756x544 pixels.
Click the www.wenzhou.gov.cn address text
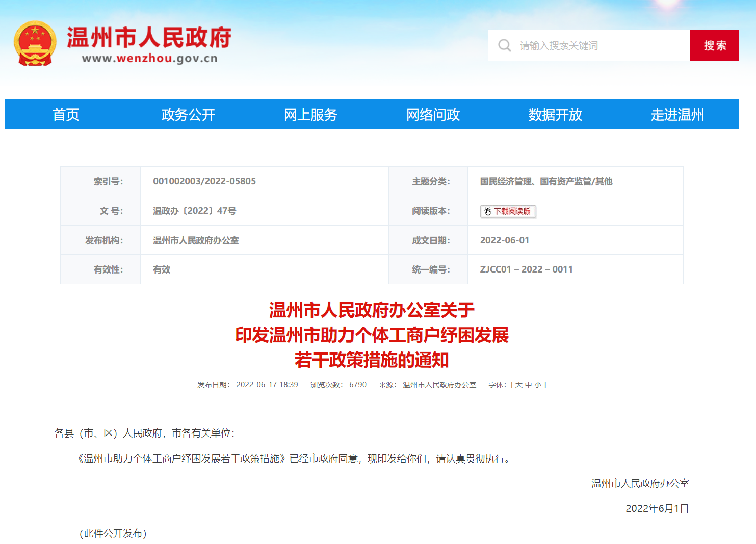(x=149, y=59)
